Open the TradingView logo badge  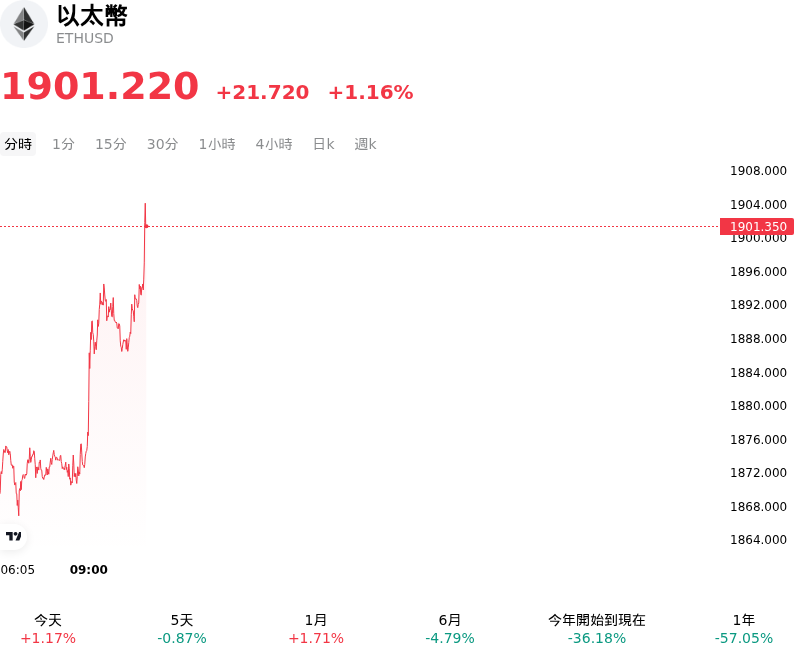point(13,536)
